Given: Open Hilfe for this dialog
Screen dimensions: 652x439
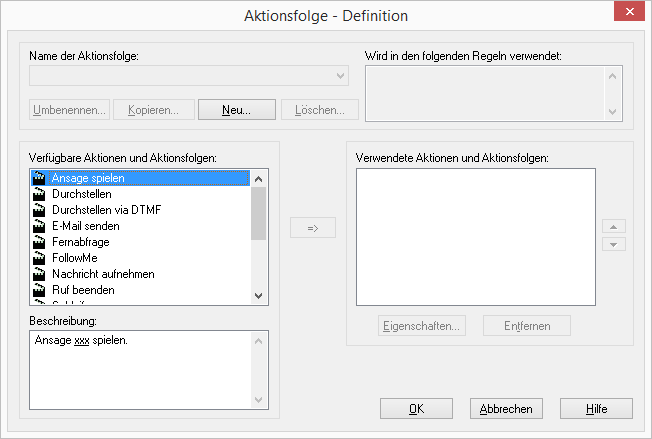Looking at the screenshot, I should coord(596,408).
